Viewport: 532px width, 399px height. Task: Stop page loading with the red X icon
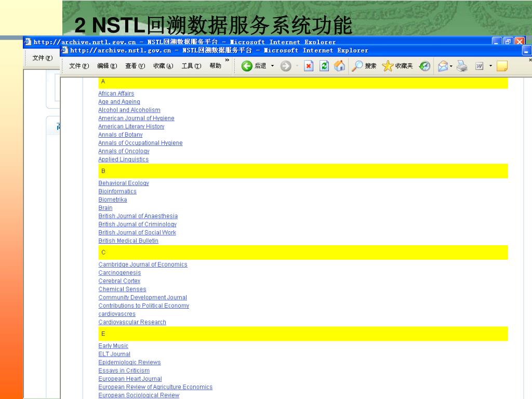309,66
